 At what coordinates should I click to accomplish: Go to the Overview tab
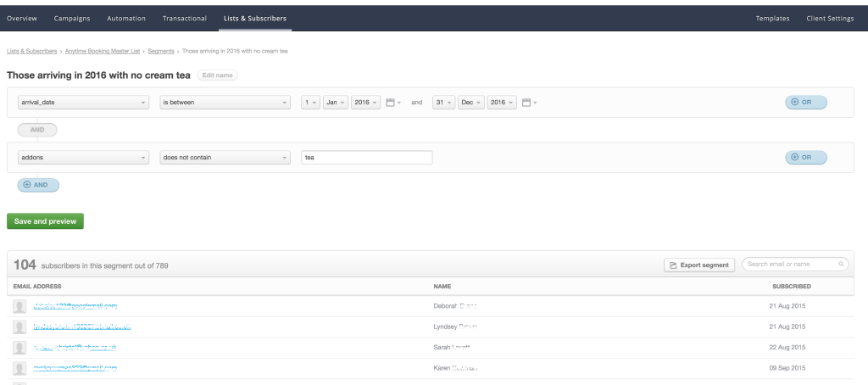(x=22, y=19)
